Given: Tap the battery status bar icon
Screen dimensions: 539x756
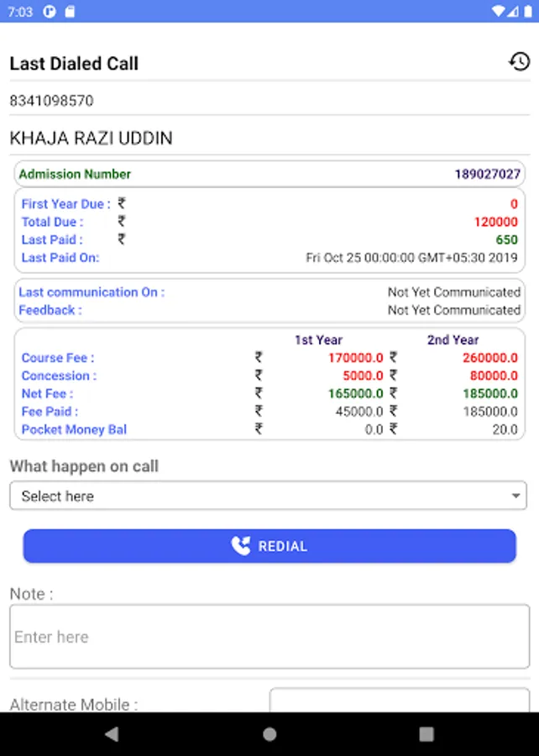Looking at the screenshot, I should pos(526,11).
